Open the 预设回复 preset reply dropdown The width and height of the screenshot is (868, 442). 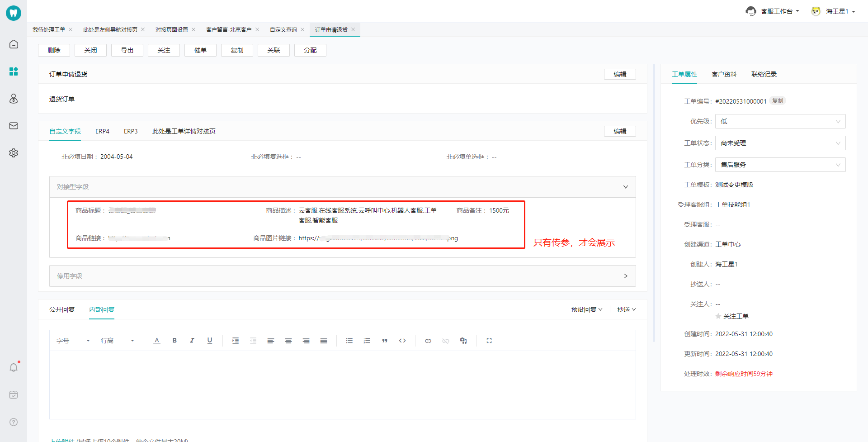[x=586, y=309]
